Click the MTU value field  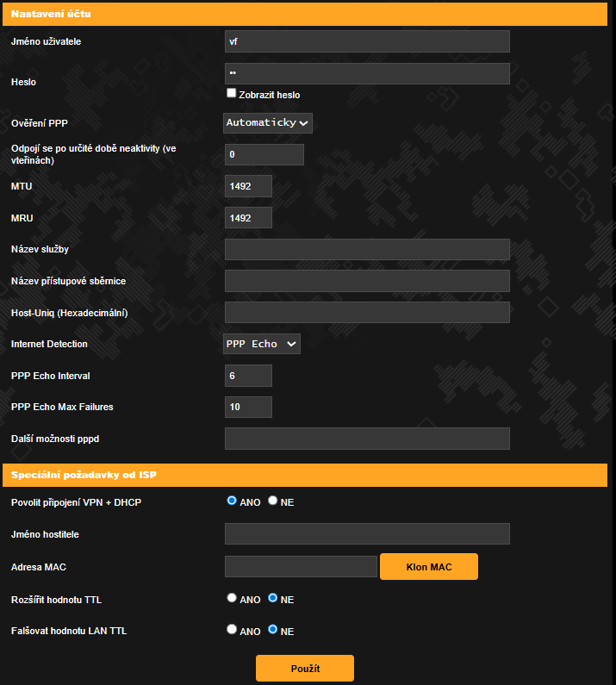tap(248, 186)
